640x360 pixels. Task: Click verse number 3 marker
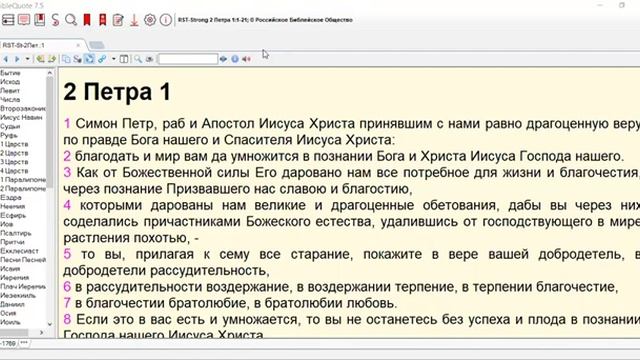click(67, 172)
